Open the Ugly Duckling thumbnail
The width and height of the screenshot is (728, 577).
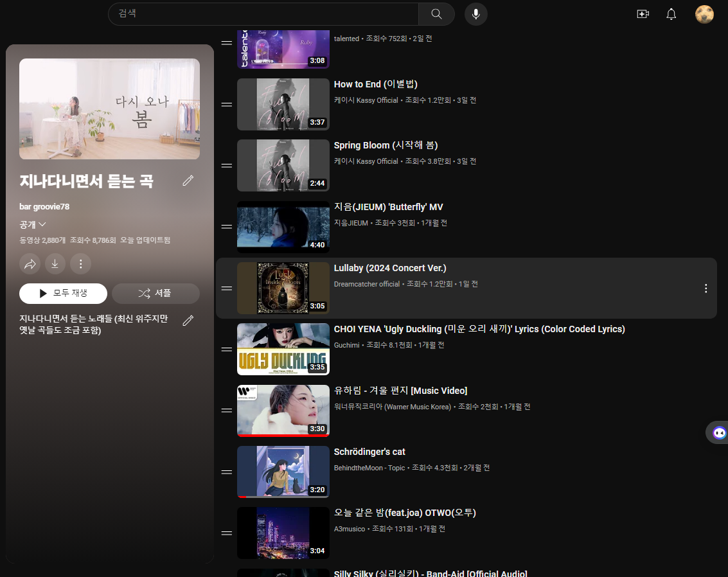[283, 349]
